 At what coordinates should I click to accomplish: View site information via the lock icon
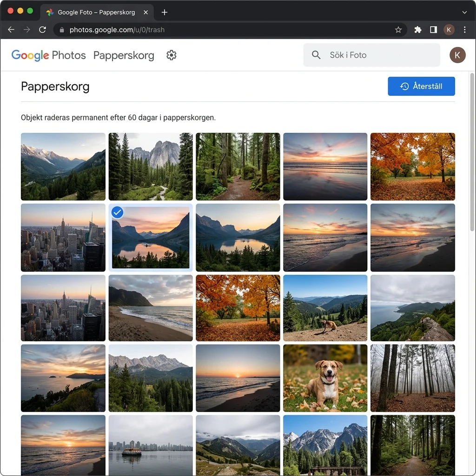coord(62,30)
